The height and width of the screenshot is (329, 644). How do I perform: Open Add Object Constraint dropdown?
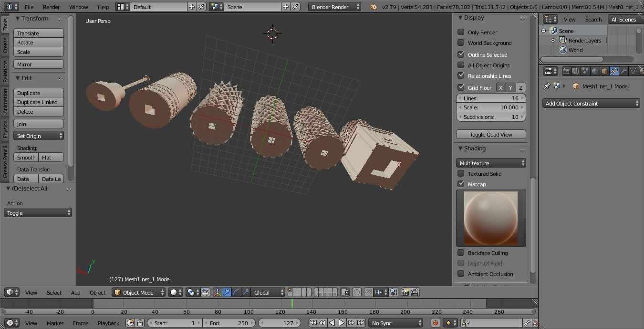[591, 103]
